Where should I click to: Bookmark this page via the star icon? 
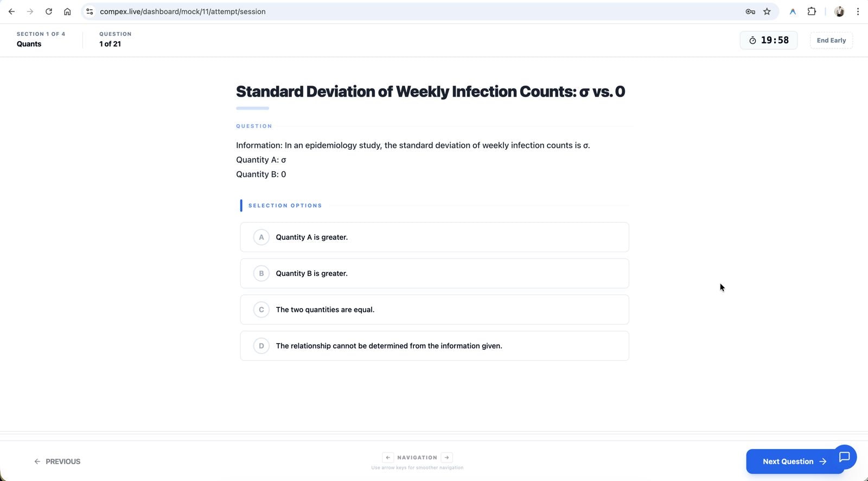[x=767, y=11]
